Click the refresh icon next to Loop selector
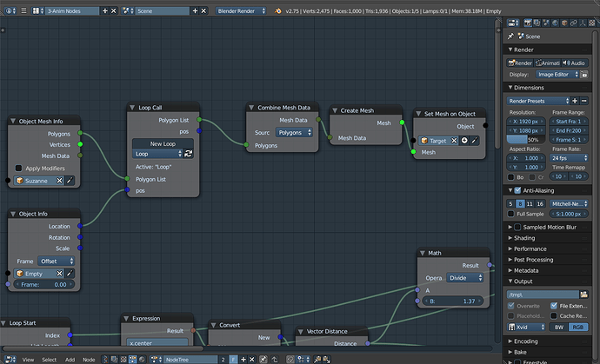 coord(189,154)
